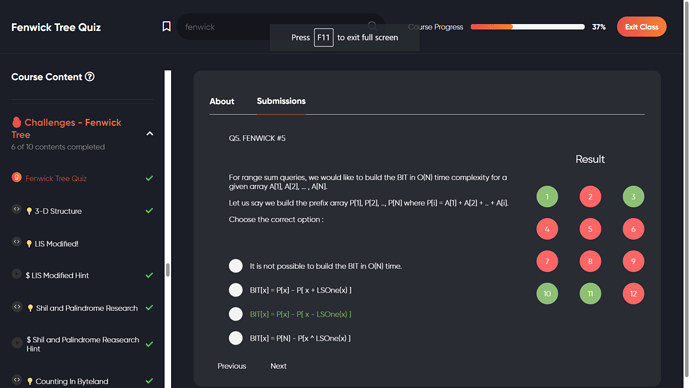The height and width of the screenshot is (388, 690).
Task: Click the fenwick search input field
Action: pos(280,27)
